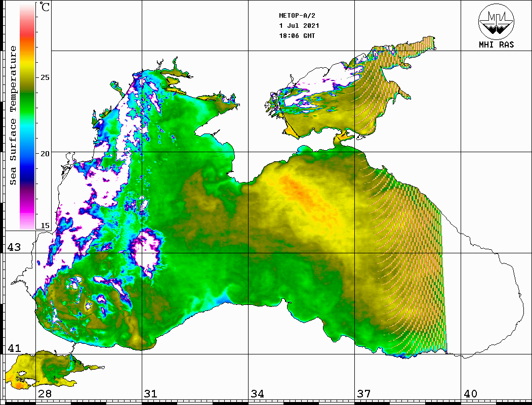Viewport: 532px width, 405px height.
Task: Click the 'MHI RAS' label text
Action: pos(497,44)
